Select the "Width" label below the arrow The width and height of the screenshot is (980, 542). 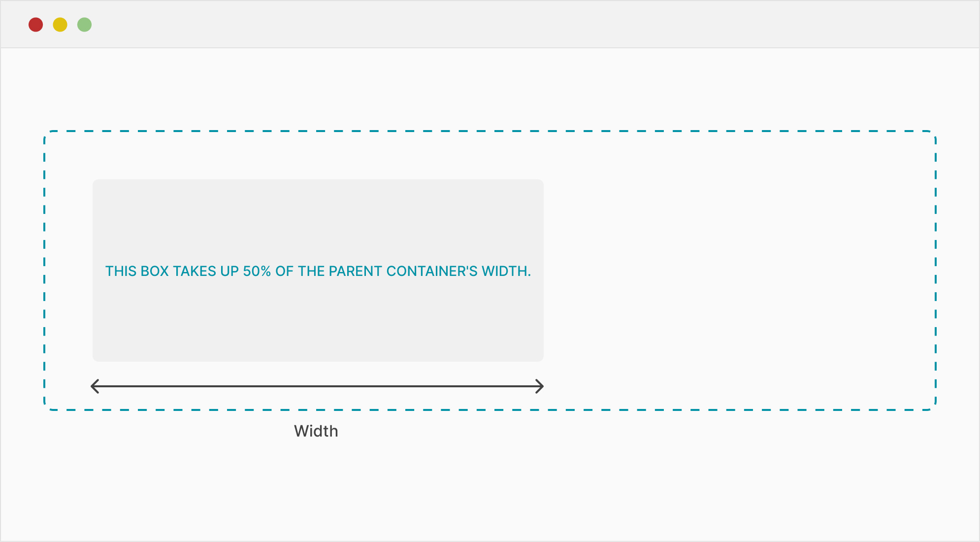coord(316,431)
